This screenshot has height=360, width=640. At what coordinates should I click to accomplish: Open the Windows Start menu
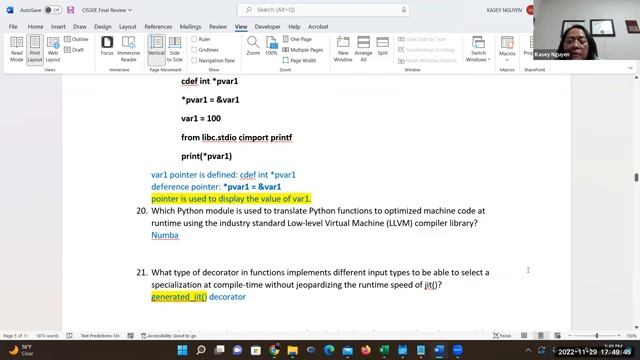coord(182,350)
